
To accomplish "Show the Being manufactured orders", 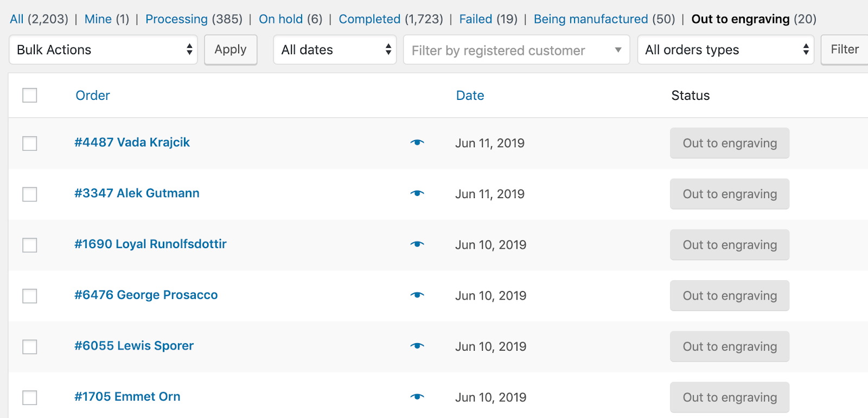I will [x=590, y=19].
